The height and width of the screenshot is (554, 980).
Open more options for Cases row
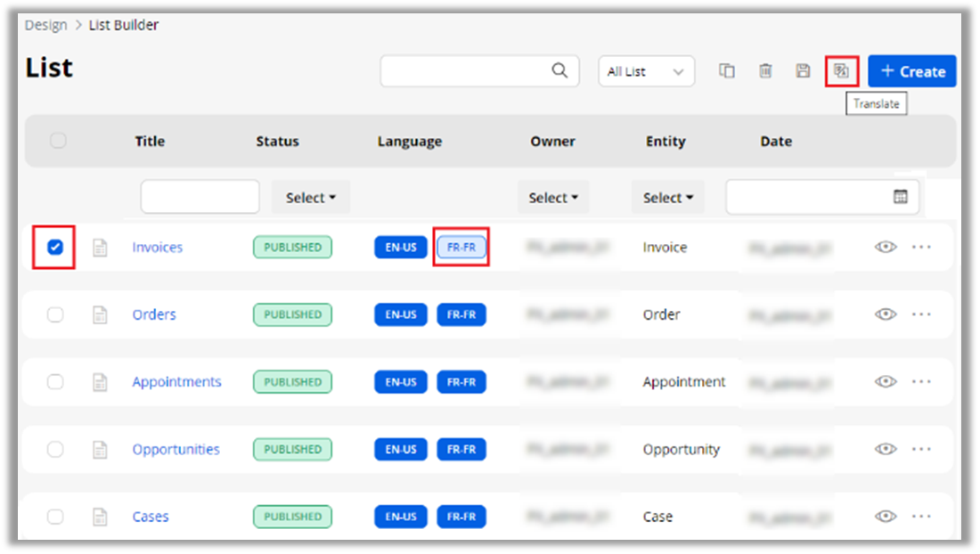tap(921, 517)
